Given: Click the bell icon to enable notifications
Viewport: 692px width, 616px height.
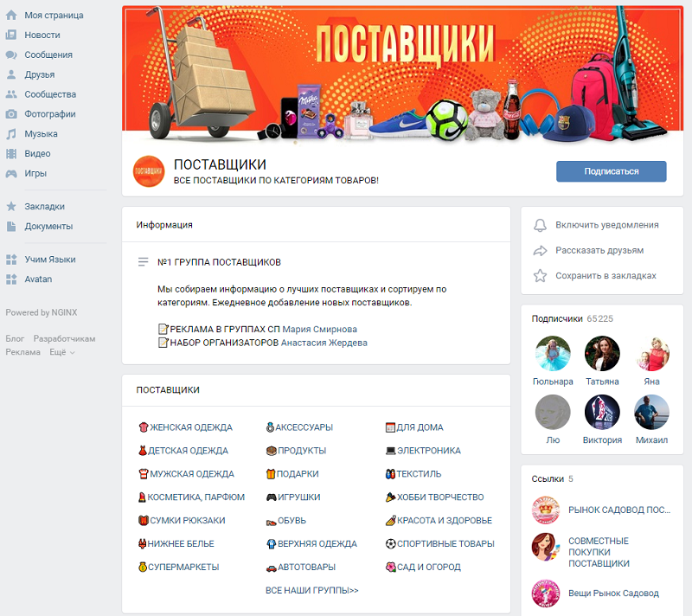Looking at the screenshot, I should [540, 225].
